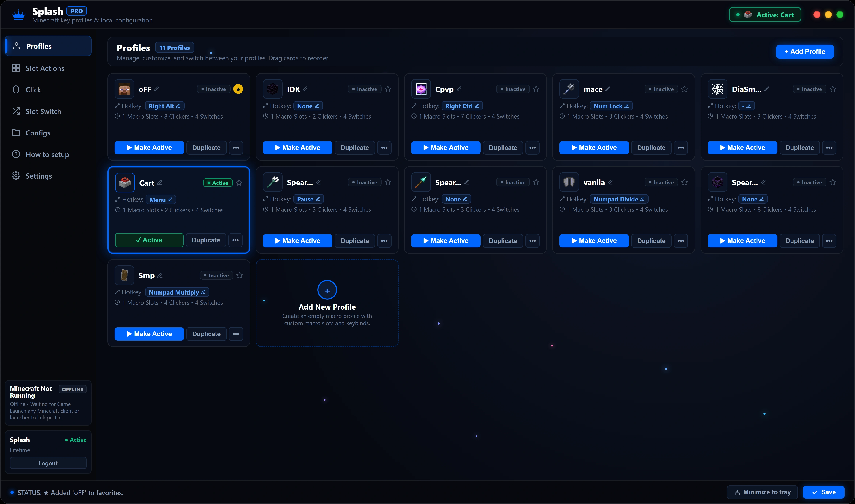Open three-dot menu on Cart card
The height and width of the screenshot is (504, 855).
pyautogui.click(x=235, y=240)
